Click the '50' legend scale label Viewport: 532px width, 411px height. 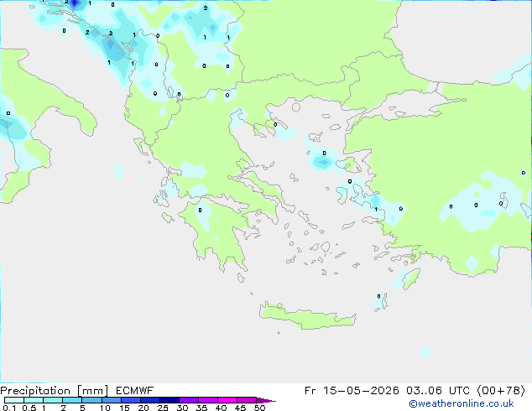[x=259, y=408]
